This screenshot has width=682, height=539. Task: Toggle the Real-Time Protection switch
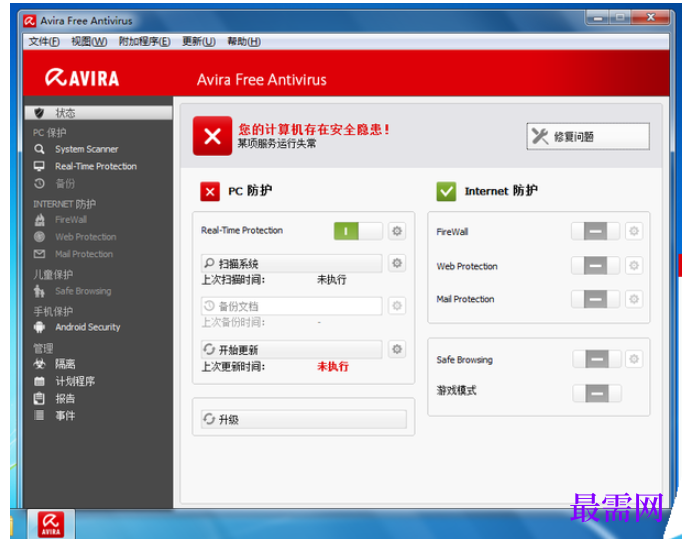click(358, 231)
